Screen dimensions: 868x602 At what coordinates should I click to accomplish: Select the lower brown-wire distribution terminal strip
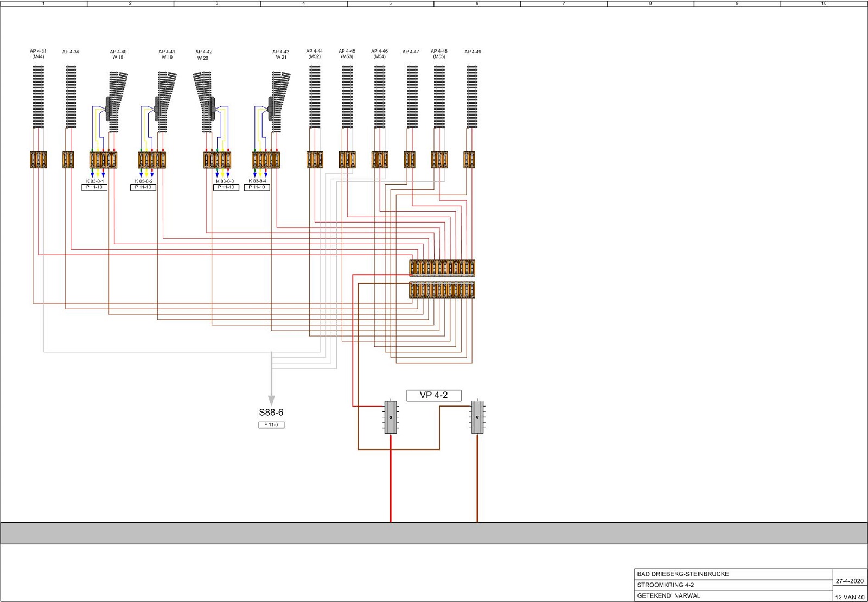point(442,290)
